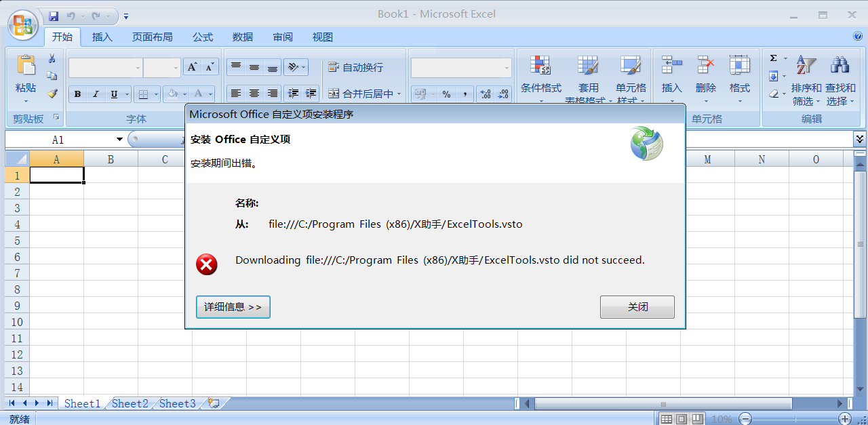Apply the fill color paint bucket

coord(173,94)
